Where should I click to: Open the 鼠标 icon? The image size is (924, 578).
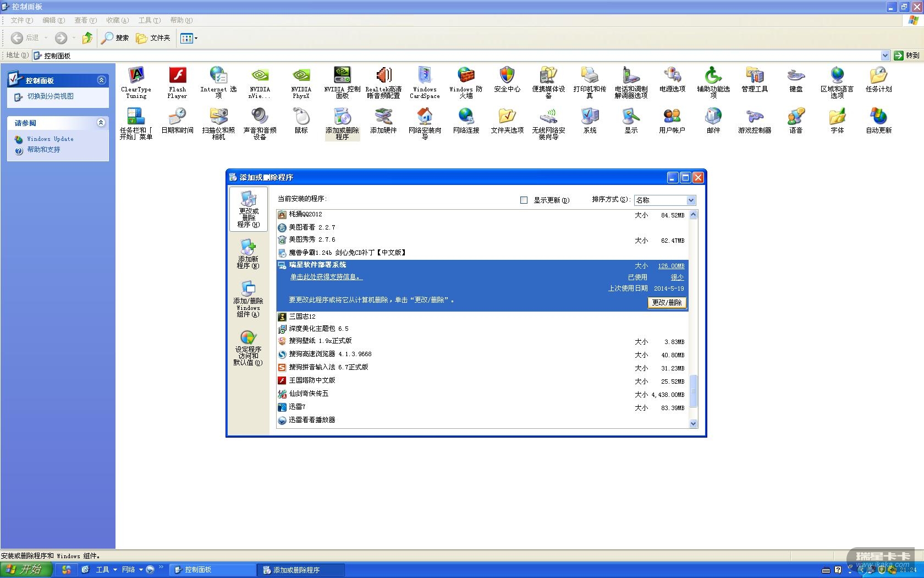click(301, 121)
